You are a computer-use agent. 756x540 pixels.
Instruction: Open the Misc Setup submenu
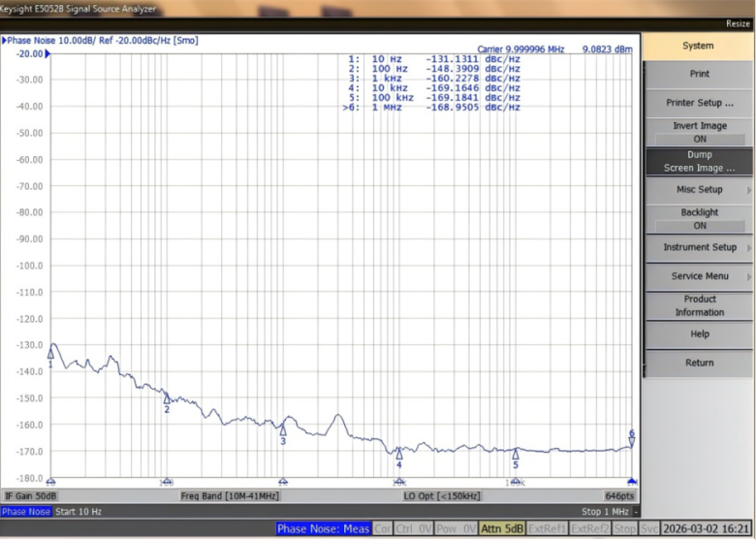pos(699,189)
